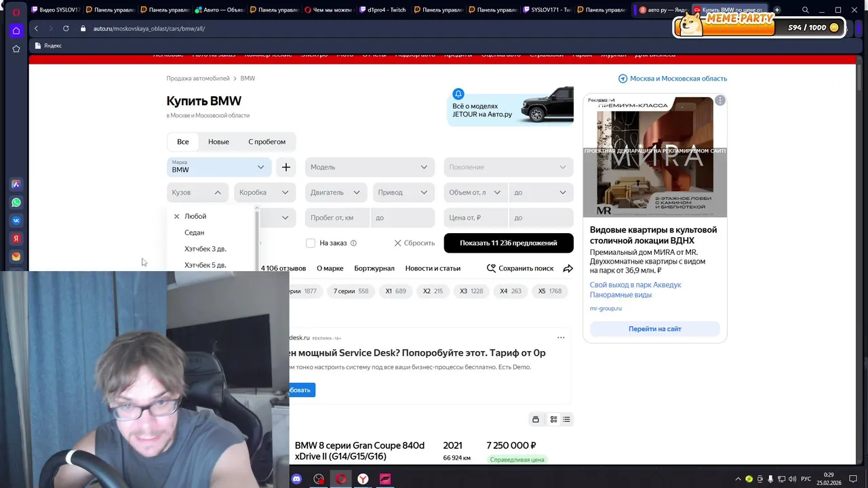Open VK messenger in the sidebar
Image resolution: width=868 pixels, height=488 pixels.
pos(16,220)
